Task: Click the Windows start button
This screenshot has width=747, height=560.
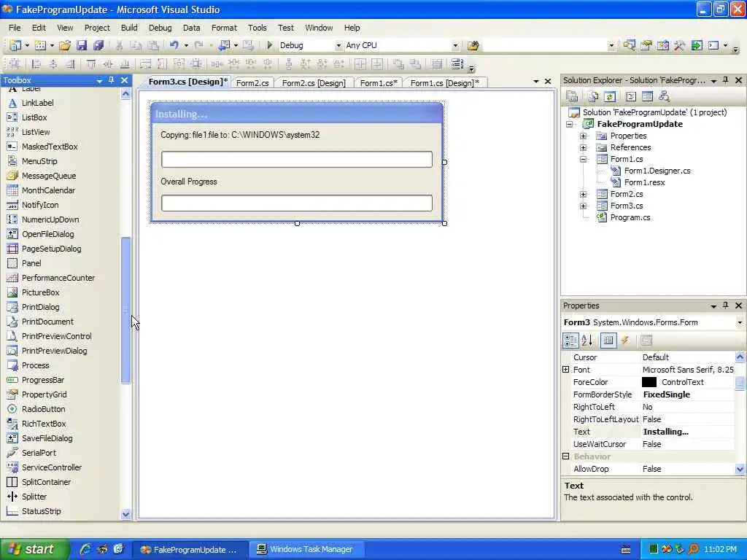Action: [x=34, y=549]
